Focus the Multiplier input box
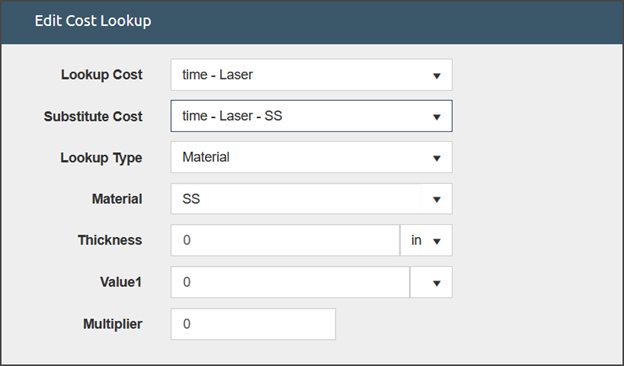The height and width of the screenshot is (366, 624). 253,324
